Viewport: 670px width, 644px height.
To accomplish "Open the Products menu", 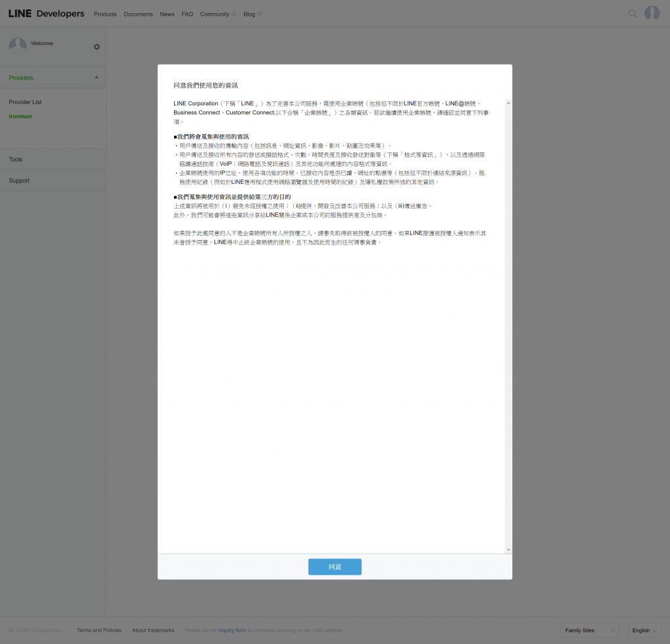I will point(105,14).
